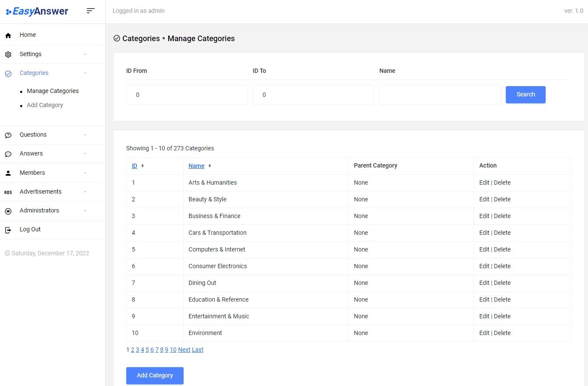Expand the Members menu arrow
This screenshot has height=386, width=588.
(x=85, y=173)
